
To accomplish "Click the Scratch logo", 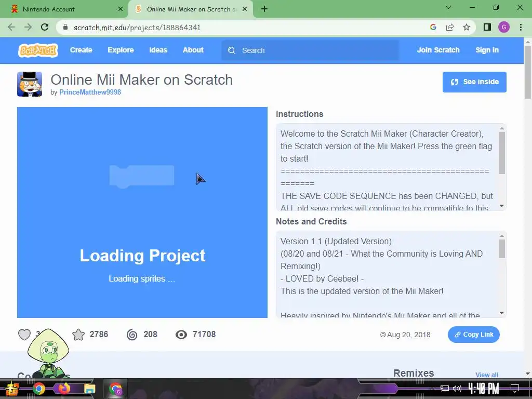I will (x=38, y=50).
